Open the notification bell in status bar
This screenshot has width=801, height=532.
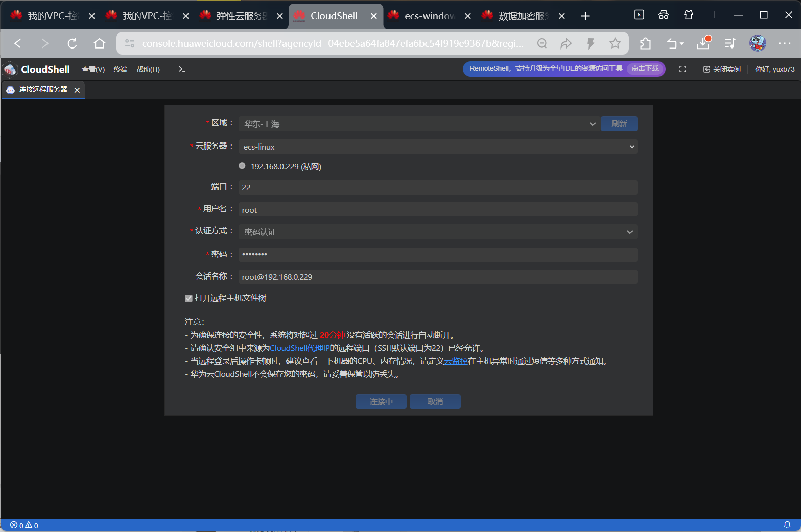tap(787, 525)
